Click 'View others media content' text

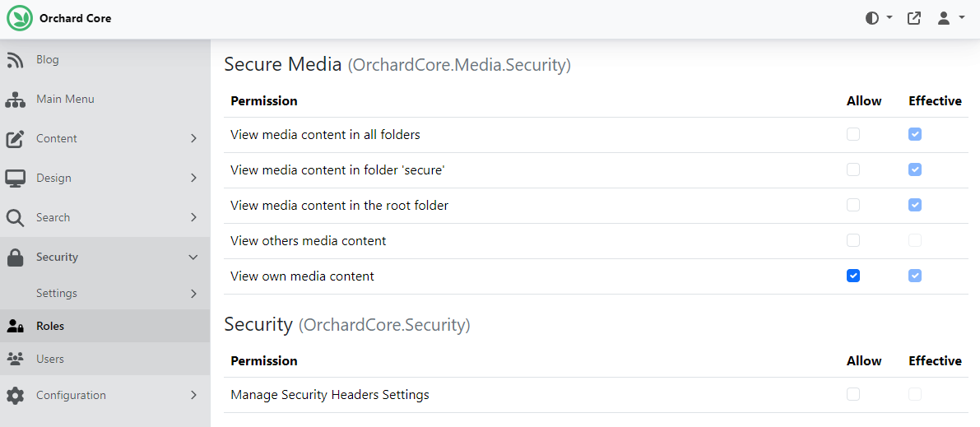point(308,240)
